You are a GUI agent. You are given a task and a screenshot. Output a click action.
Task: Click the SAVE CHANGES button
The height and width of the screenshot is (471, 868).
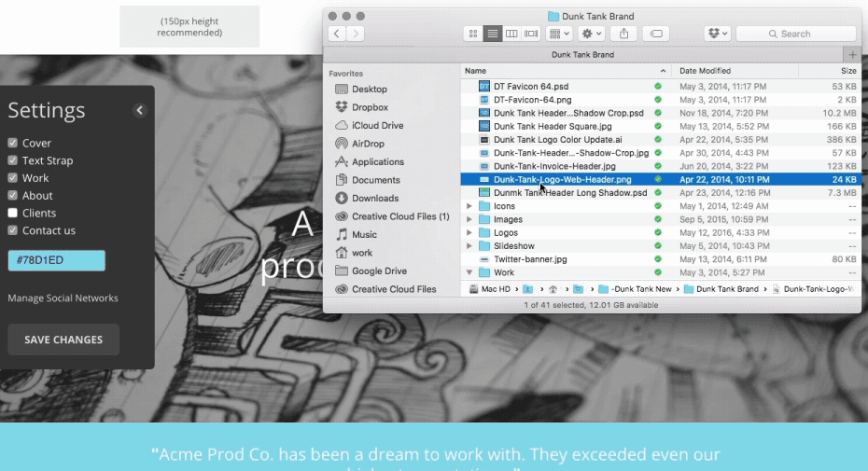click(x=63, y=339)
